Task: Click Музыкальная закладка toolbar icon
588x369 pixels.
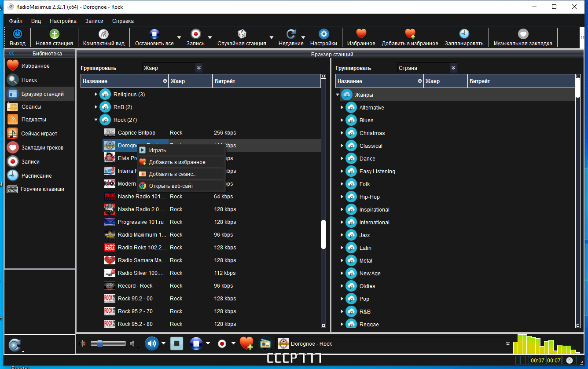Action: pyautogui.click(x=523, y=34)
